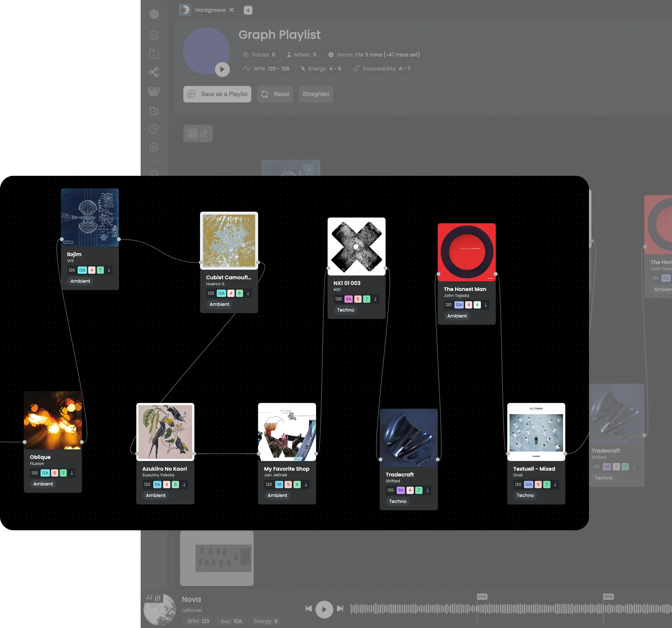Select the graph nodes sidebar icon

click(x=154, y=72)
